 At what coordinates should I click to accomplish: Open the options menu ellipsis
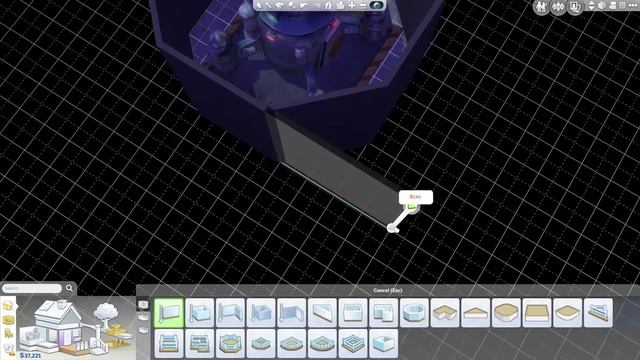pos(633,5)
